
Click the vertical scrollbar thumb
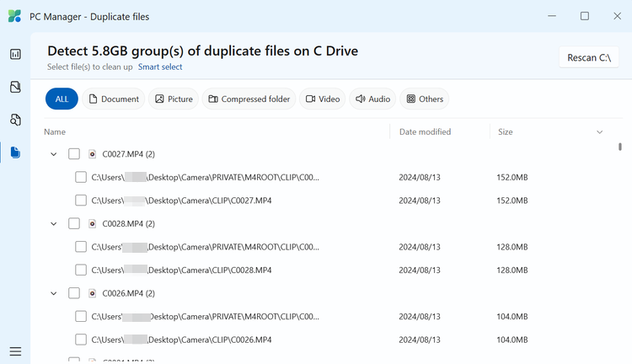coord(620,147)
